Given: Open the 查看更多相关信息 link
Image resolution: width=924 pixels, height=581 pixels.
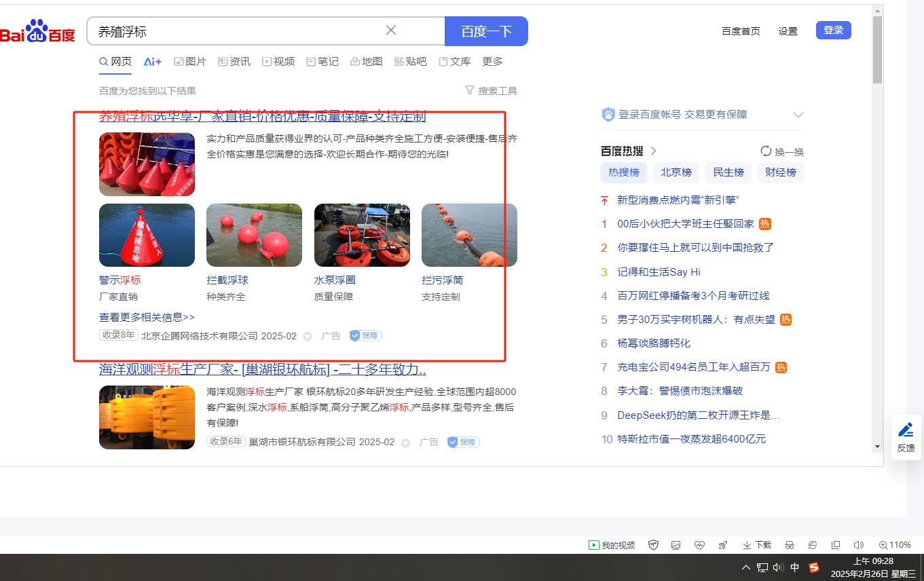Looking at the screenshot, I should [147, 317].
